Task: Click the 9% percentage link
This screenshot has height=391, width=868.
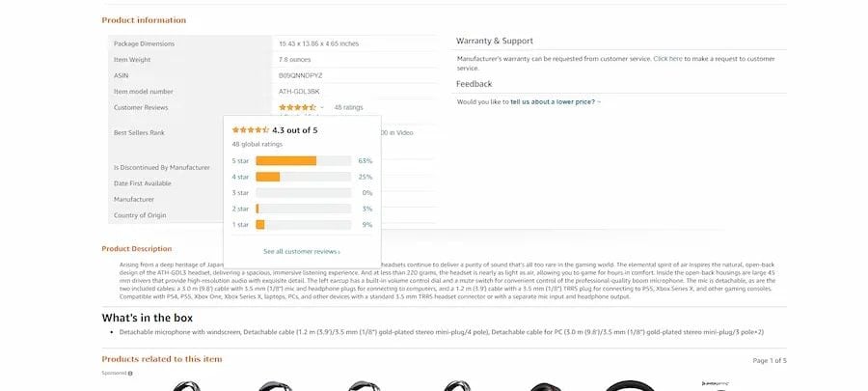Action: coord(367,225)
